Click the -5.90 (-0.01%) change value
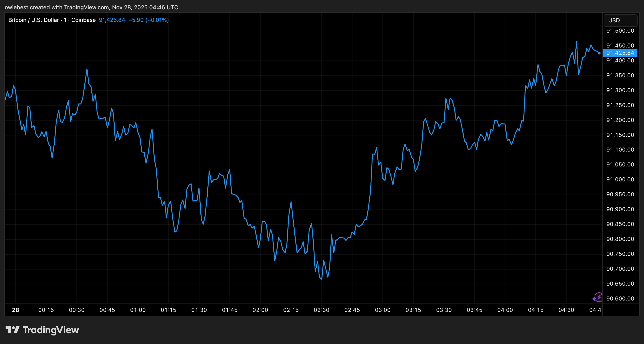Image resolution: width=644 pixels, height=344 pixels. 149,20
